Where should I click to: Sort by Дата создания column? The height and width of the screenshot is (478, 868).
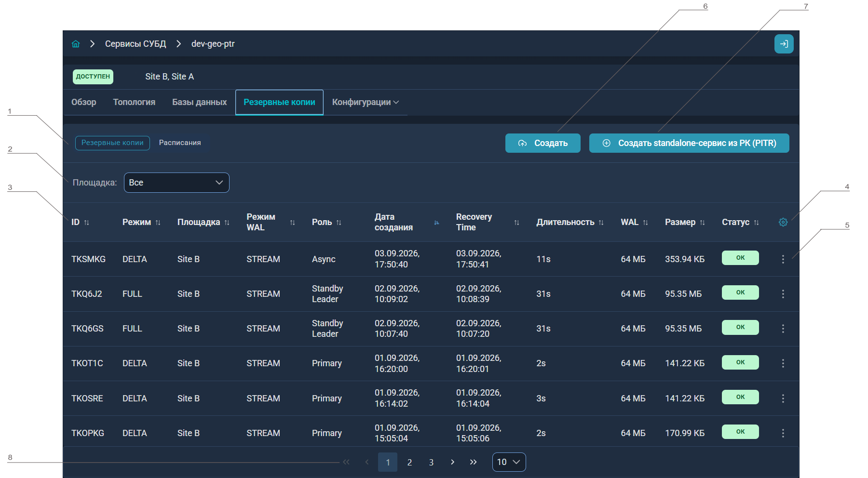[x=436, y=223]
